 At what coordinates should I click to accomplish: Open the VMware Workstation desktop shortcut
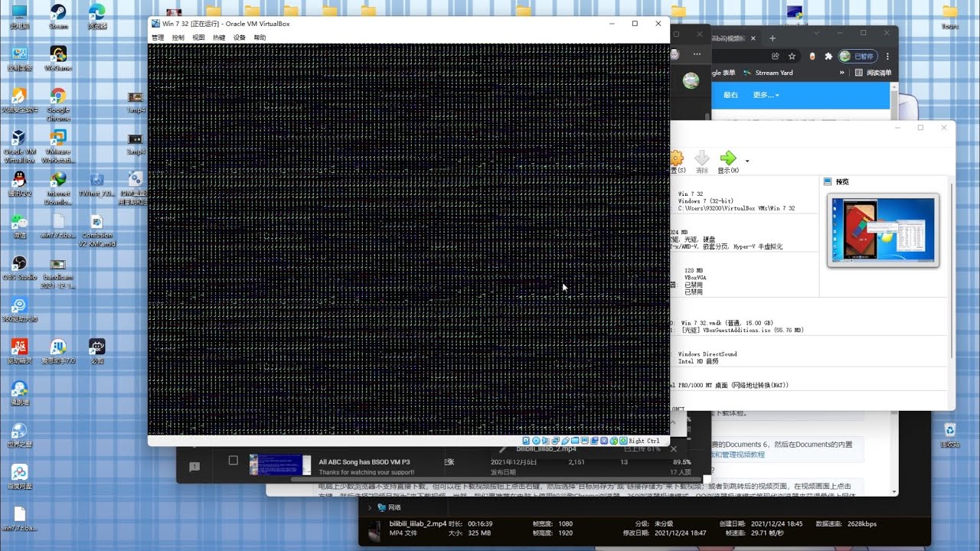58,146
